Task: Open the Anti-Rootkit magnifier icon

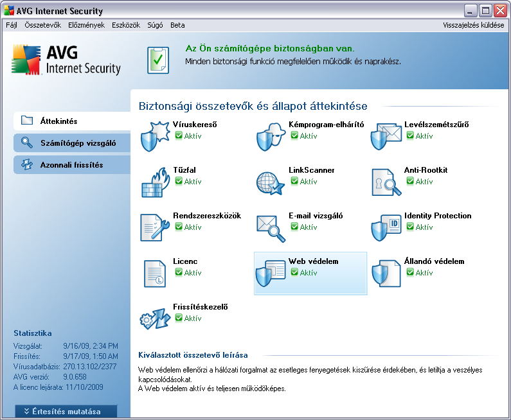Action: pos(386,182)
